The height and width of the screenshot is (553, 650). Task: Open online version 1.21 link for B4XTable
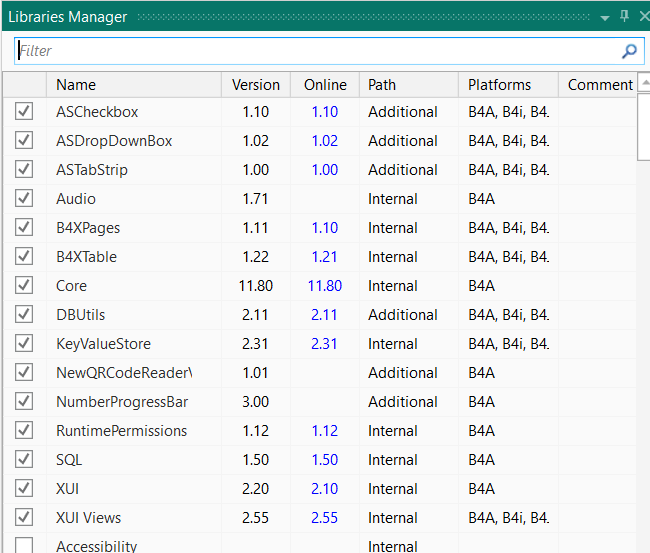pos(325,257)
